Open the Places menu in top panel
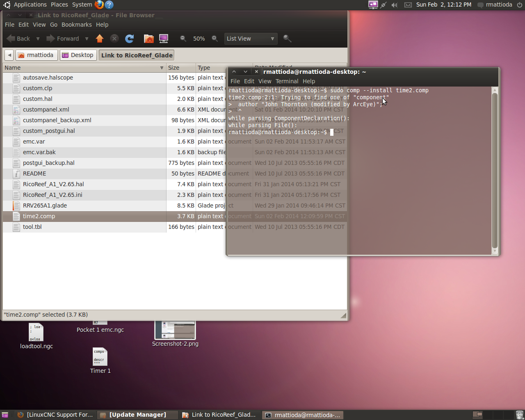 pyautogui.click(x=59, y=5)
